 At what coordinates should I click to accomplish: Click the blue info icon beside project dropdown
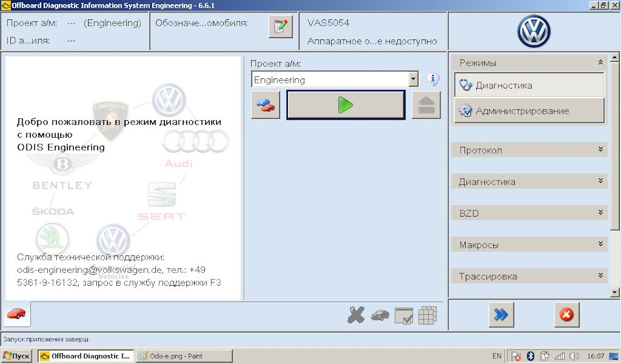433,79
